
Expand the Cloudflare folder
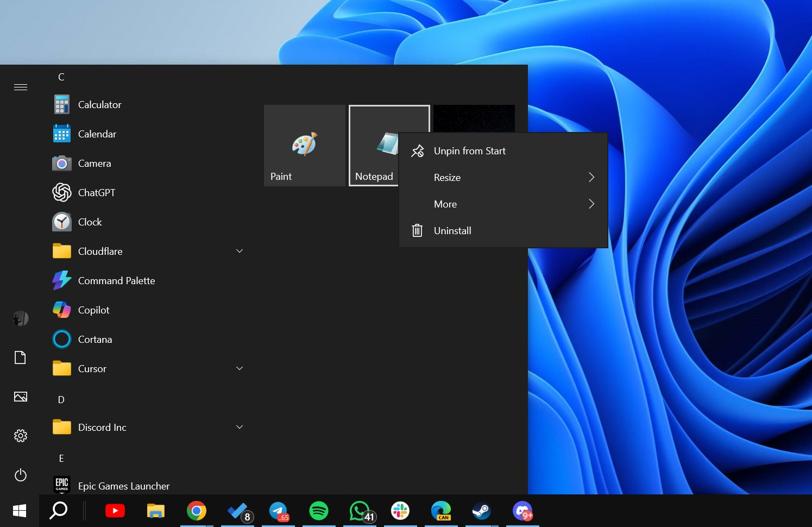[x=239, y=250]
